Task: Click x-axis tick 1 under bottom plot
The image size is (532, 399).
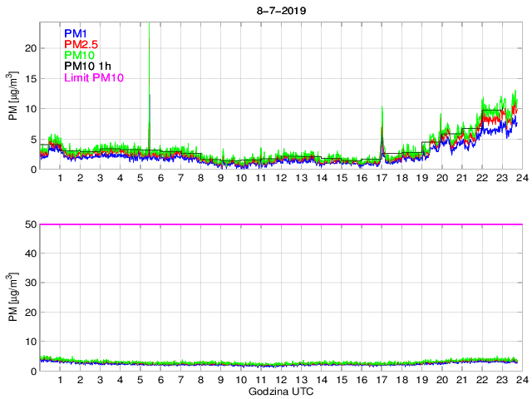Action: click(x=60, y=380)
